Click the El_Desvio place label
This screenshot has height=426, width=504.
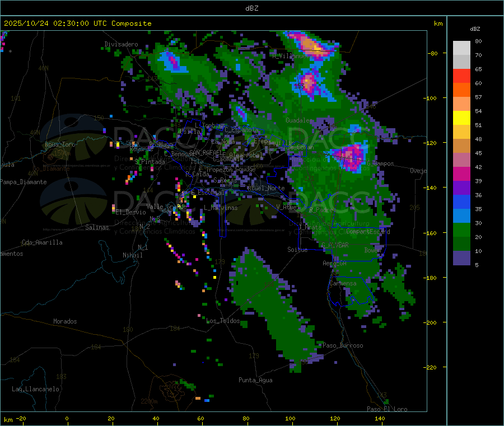(x=131, y=212)
